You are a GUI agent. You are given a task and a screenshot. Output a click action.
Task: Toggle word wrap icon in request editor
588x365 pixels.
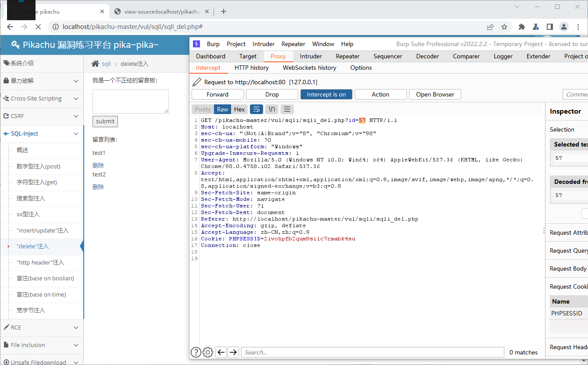point(256,109)
